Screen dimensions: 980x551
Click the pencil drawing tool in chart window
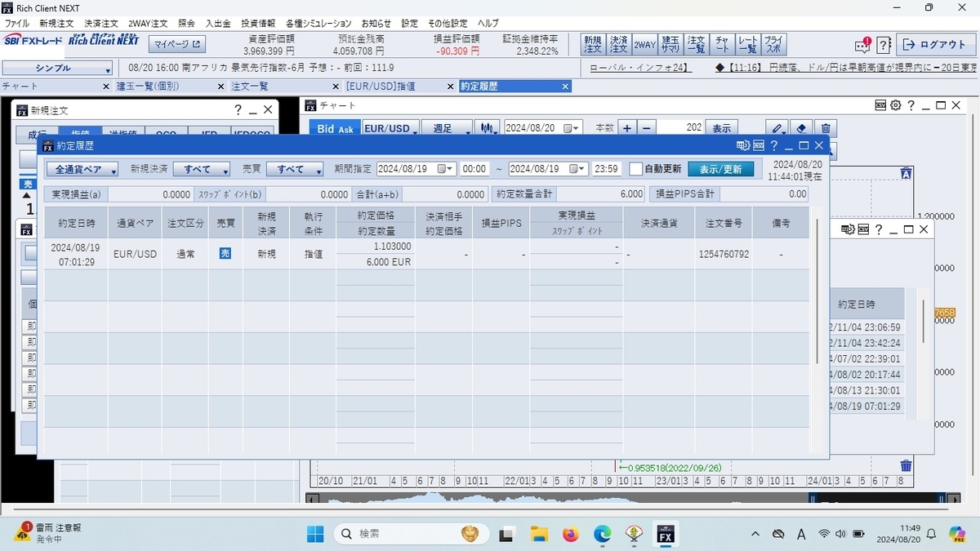(778, 128)
